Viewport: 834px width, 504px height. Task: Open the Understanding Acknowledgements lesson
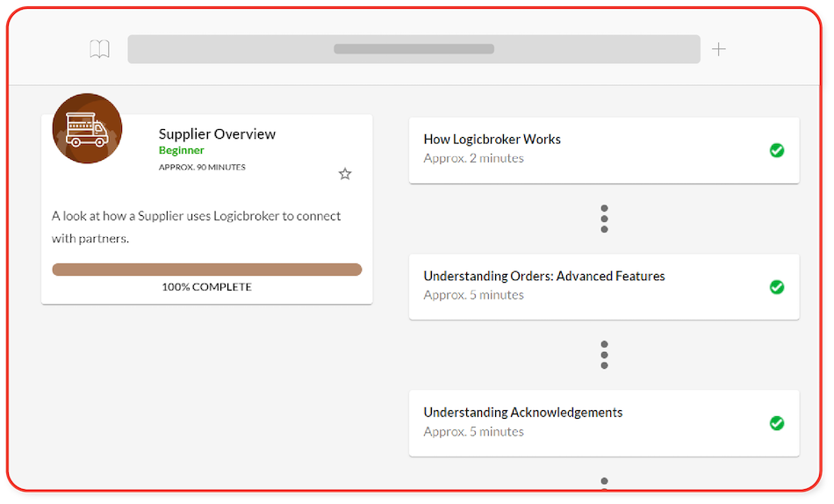point(522,413)
